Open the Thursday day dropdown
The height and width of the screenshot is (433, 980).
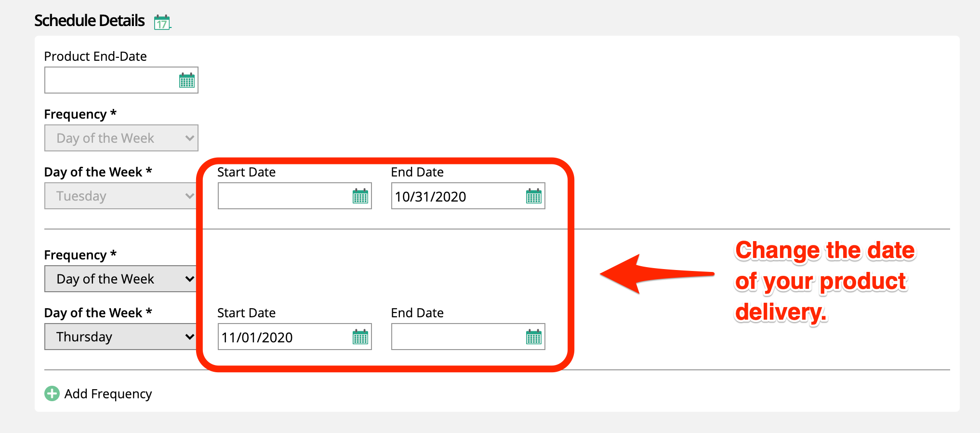tap(121, 337)
